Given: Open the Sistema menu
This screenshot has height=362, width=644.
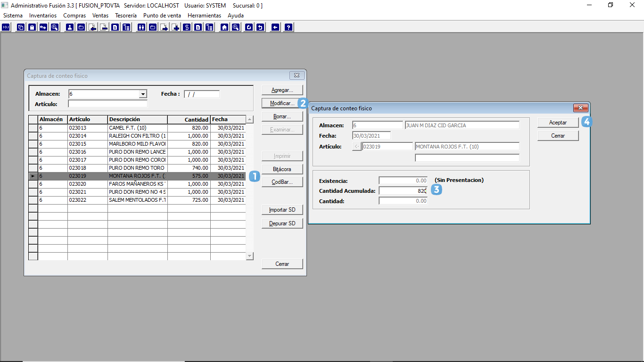Looking at the screenshot, I should [x=13, y=16].
